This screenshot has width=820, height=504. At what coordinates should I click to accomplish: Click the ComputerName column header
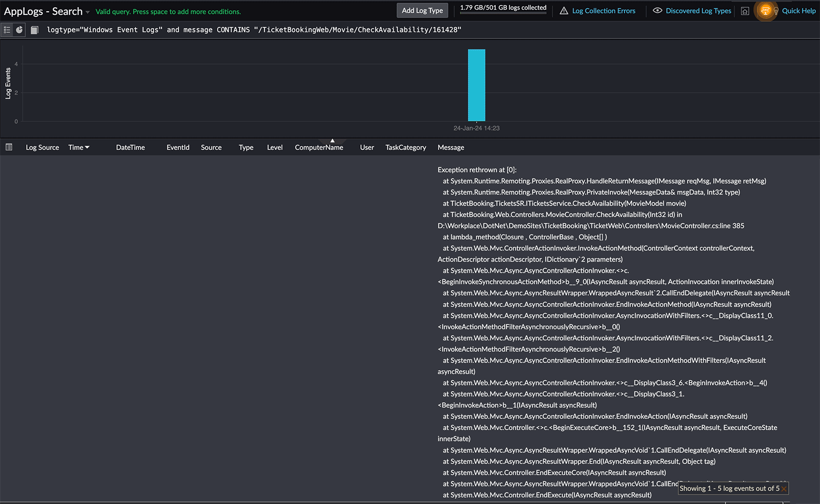click(319, 148)
